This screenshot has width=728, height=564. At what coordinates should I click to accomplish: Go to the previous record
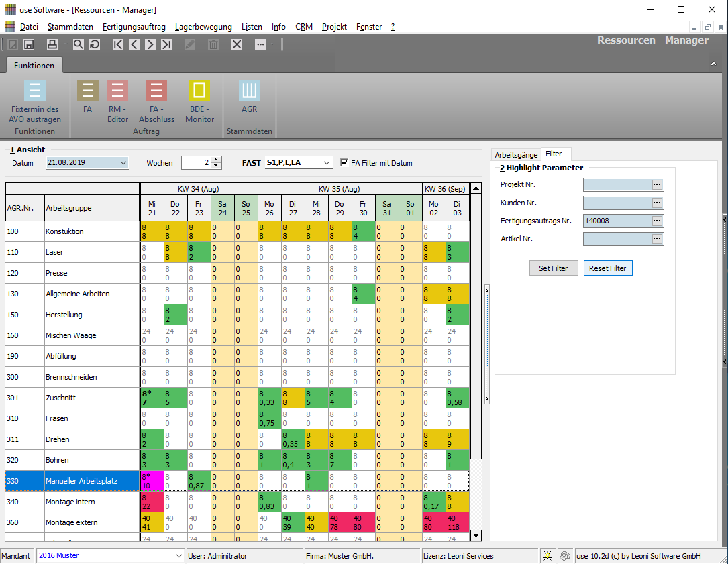coord(134,44)
